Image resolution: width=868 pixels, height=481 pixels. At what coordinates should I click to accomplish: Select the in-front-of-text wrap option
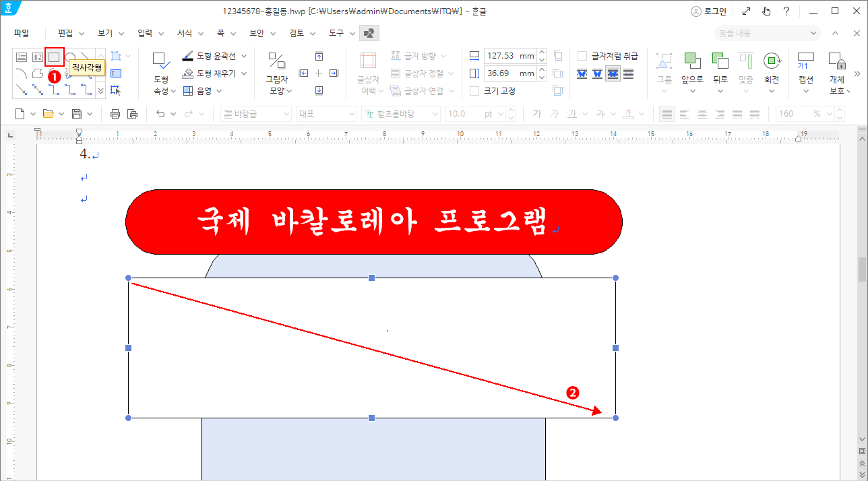coord(613,74)
